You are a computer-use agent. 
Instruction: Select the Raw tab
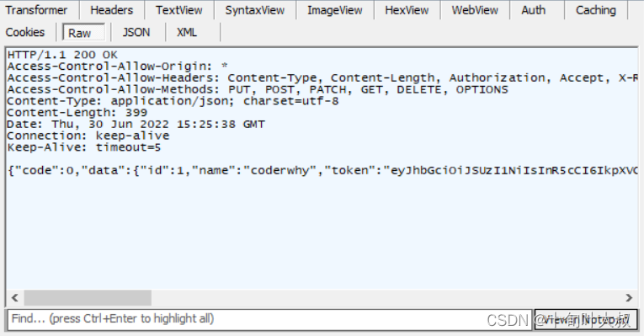84,33
